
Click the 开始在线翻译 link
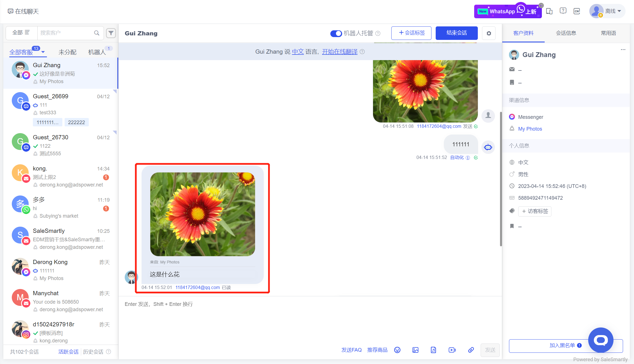tap(340, 52)
